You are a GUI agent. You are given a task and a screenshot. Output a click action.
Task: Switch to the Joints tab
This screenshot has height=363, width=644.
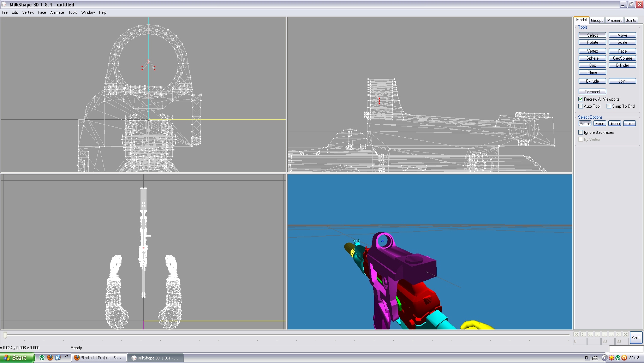point(631,20)
